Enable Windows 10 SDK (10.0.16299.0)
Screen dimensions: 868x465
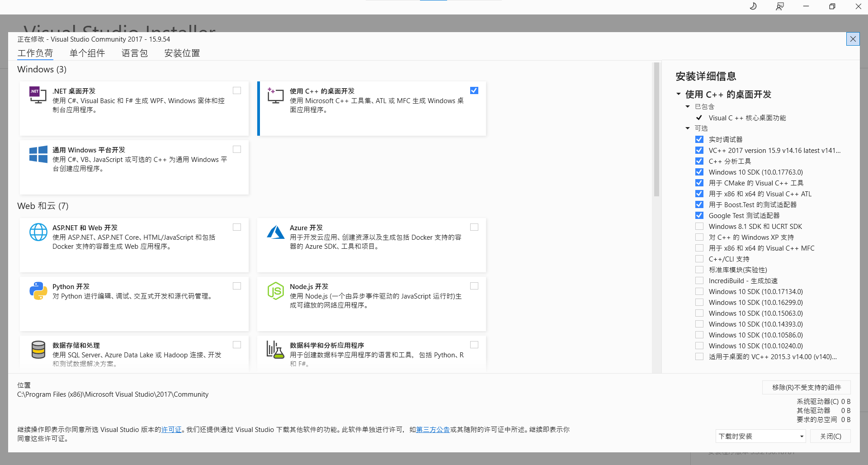pyautogui.click(x=699, y=302)
